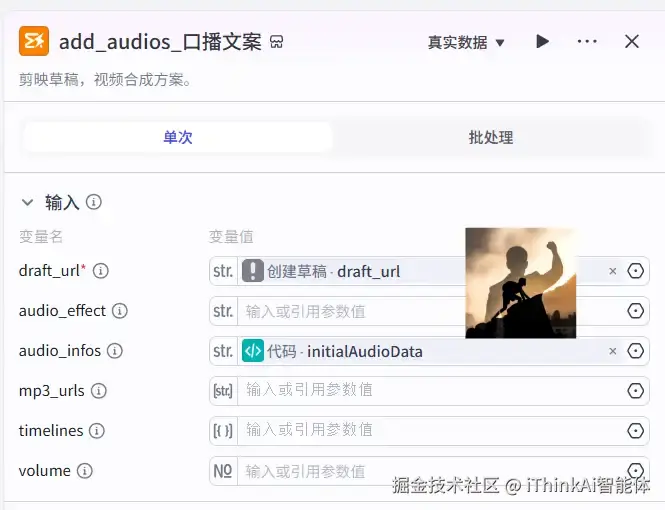Open number type selector for volume

(x=224, y=471)
